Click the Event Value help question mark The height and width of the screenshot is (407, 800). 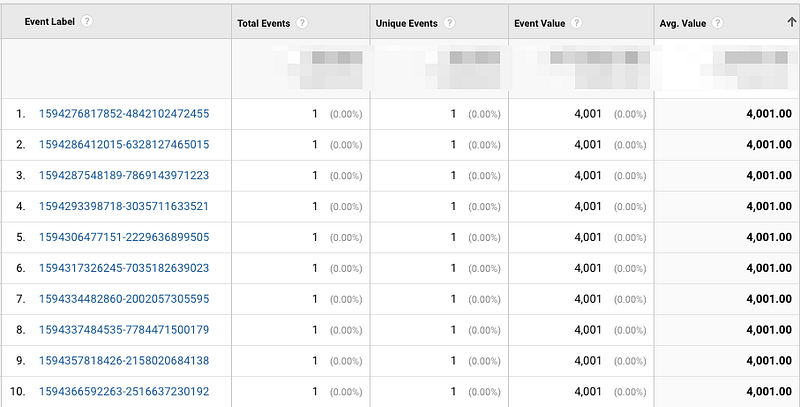578,23
